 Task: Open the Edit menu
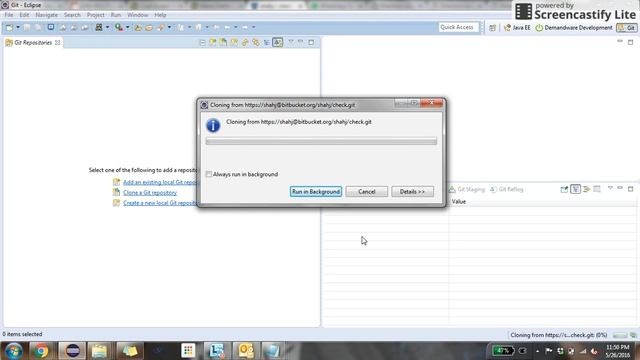coord(24,15)
